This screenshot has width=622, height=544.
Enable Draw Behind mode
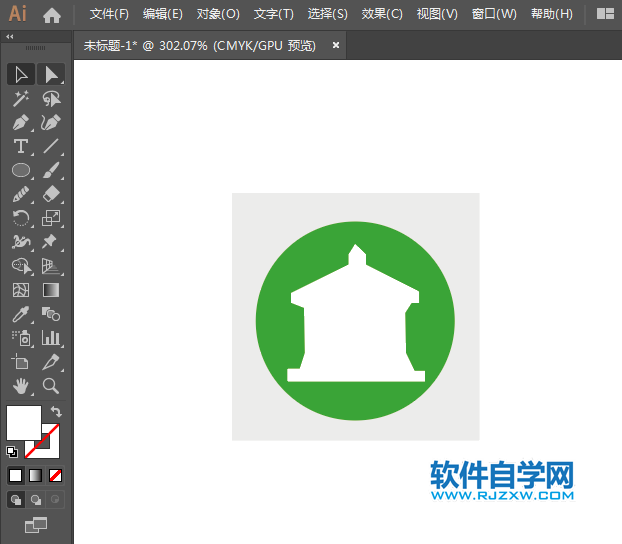[36, 500]
